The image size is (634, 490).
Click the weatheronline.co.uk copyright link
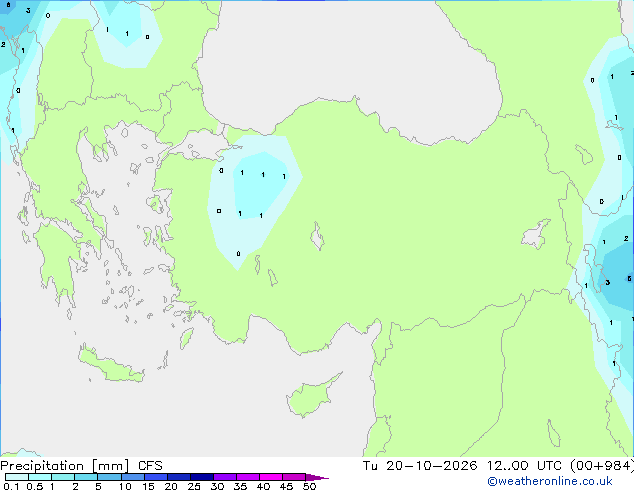(x=550, y=481)
